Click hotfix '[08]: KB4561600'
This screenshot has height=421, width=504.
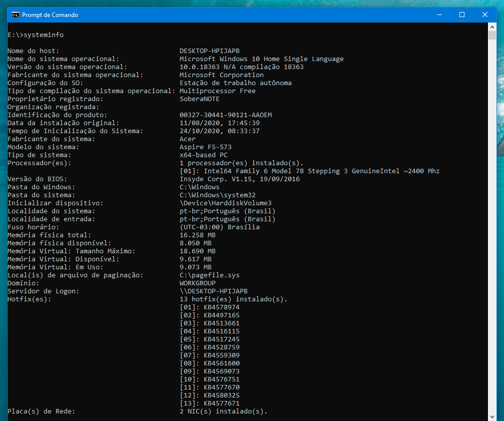point(210,363)
